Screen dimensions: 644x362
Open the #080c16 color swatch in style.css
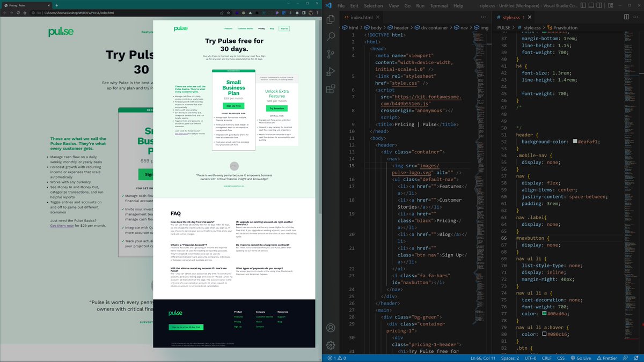[545, 334]
